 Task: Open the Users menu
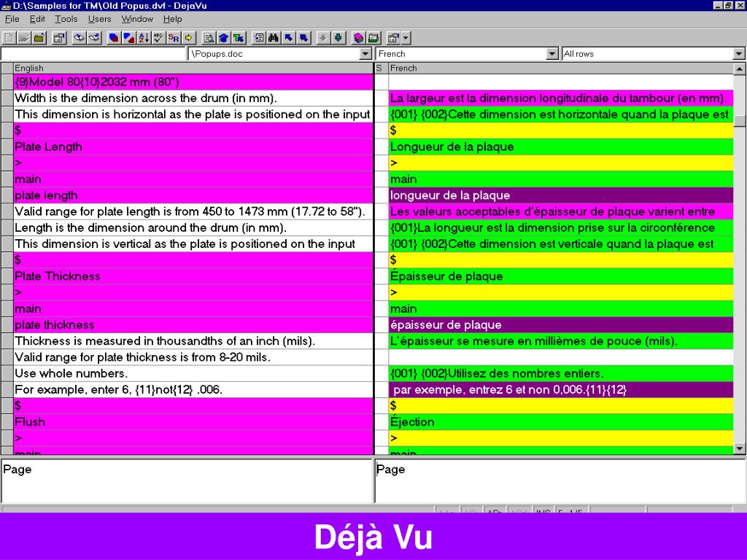coord(99,19)
